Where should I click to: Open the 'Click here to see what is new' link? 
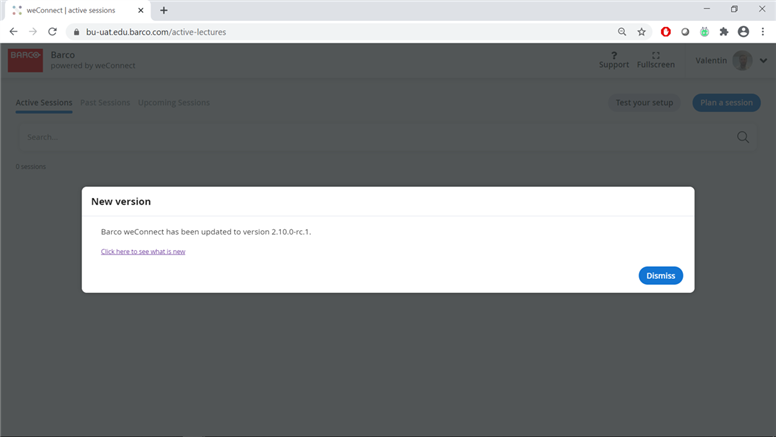tap(143, 251)
